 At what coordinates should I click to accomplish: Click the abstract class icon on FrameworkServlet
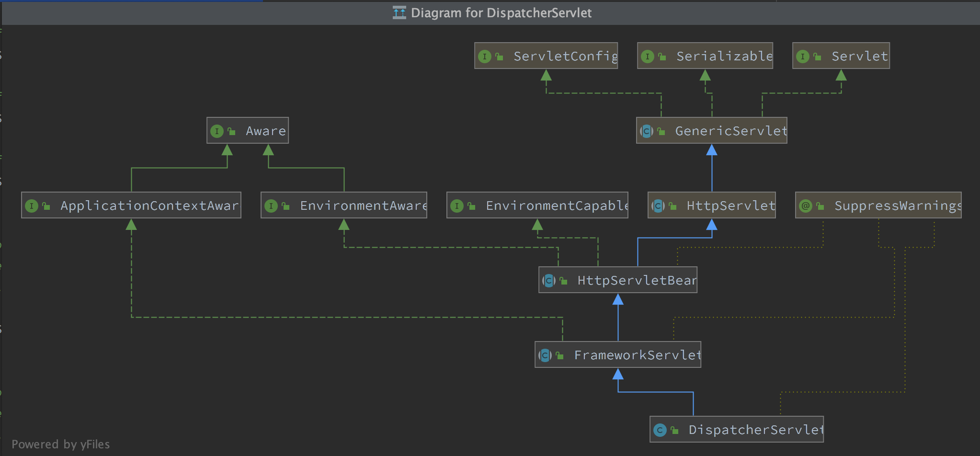coord(545,355)
